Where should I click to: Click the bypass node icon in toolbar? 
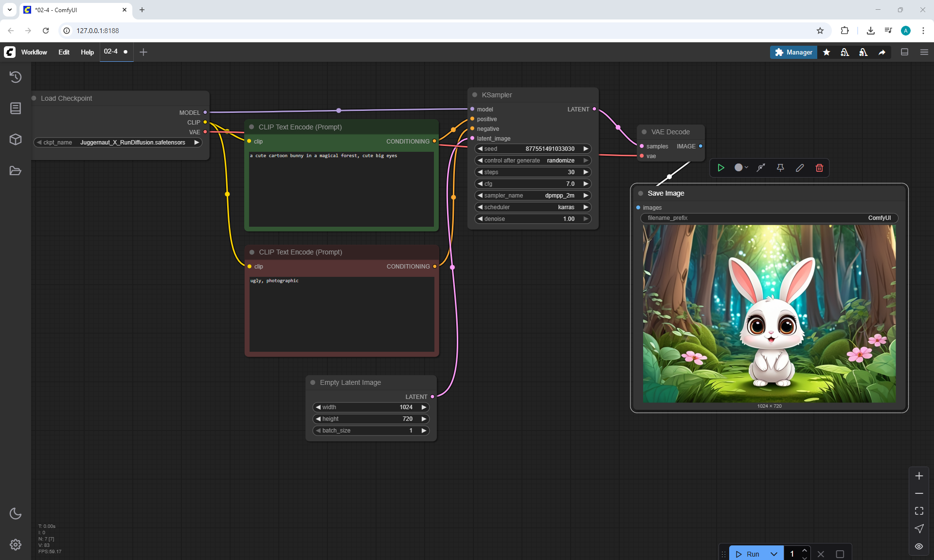click(x=761, y=168)
